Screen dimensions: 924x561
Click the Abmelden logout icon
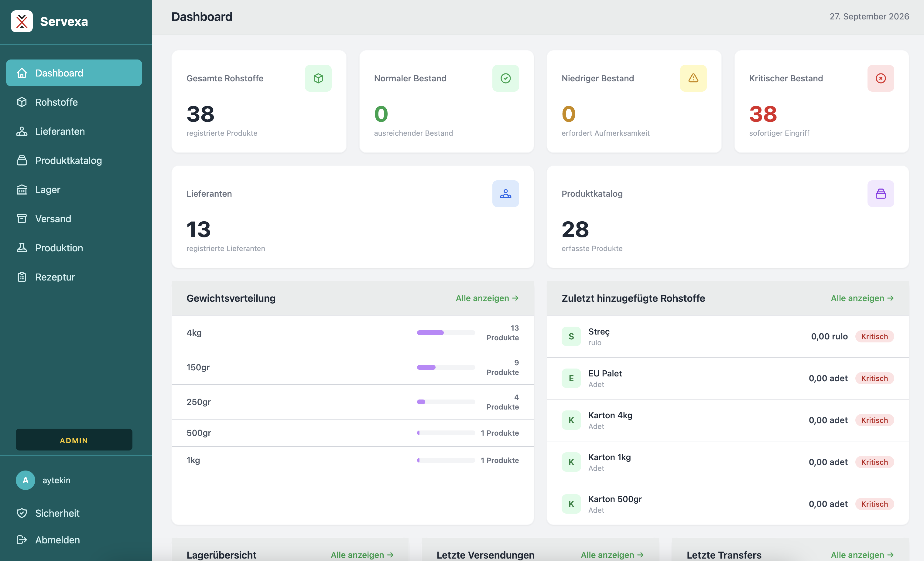tap(22, 540)
